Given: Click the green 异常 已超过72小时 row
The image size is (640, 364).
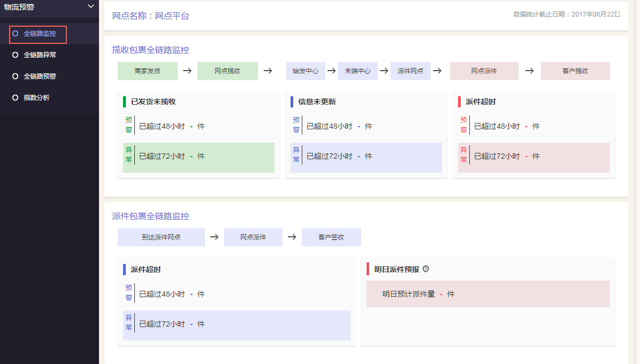Looking at the screenshot, I should click(199, 157).
